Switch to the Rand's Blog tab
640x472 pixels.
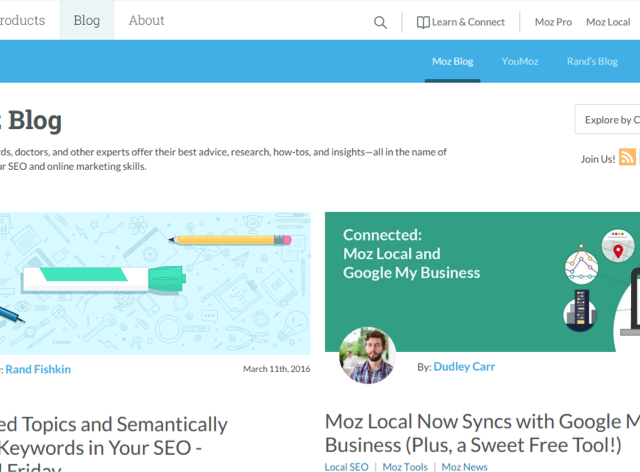pos(592,61)
